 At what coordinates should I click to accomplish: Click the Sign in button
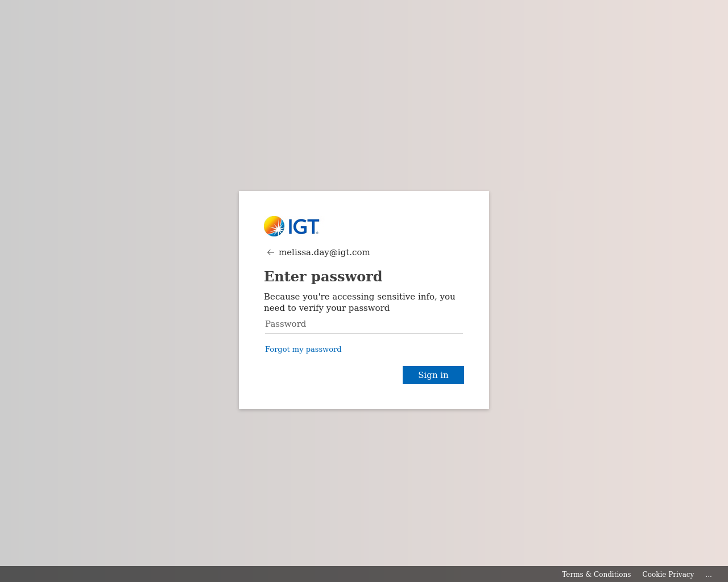pyautogui.click(x=433, y=375)
